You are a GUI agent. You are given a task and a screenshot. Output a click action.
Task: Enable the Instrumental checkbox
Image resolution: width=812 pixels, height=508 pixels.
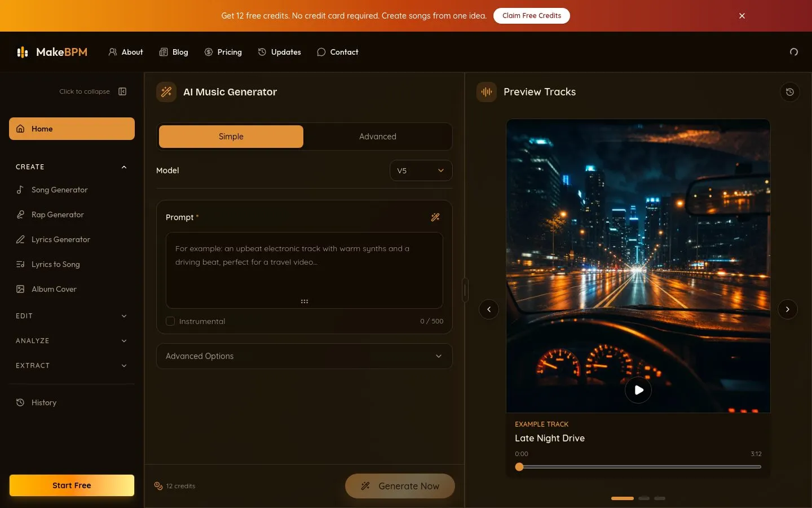[x=170, y=321]
